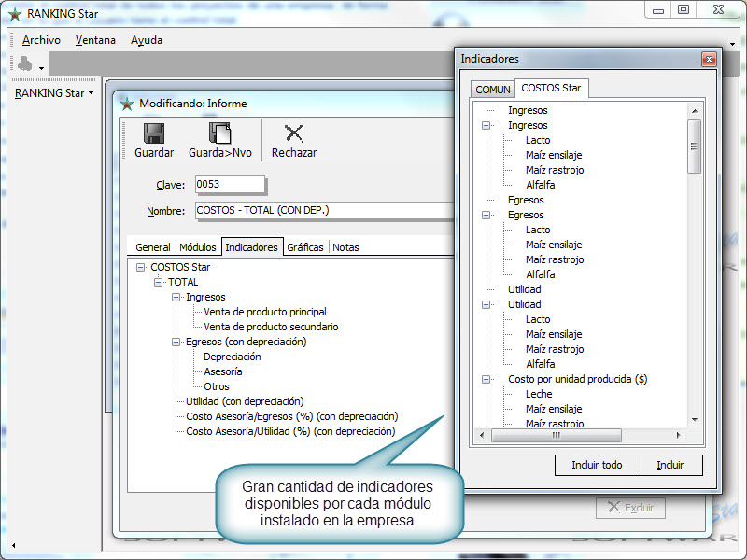Select 'Alfalfa' under Egresos in Indicadores
Screen dimensions: 747x560
(x=541, y=274)
